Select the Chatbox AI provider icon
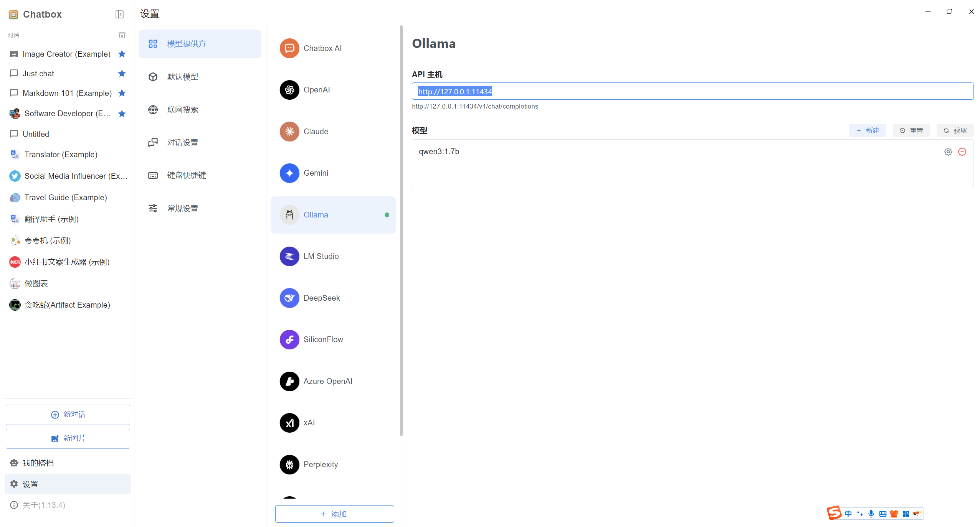Image resolution: width=980 pixels, height=527 pixels. [289, 48]
